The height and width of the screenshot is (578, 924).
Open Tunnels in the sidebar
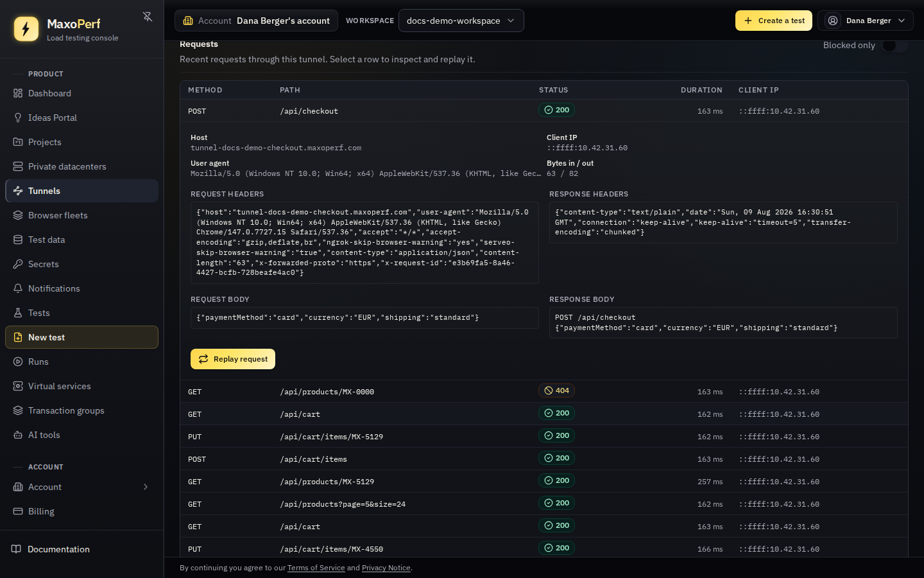[81, 191]
